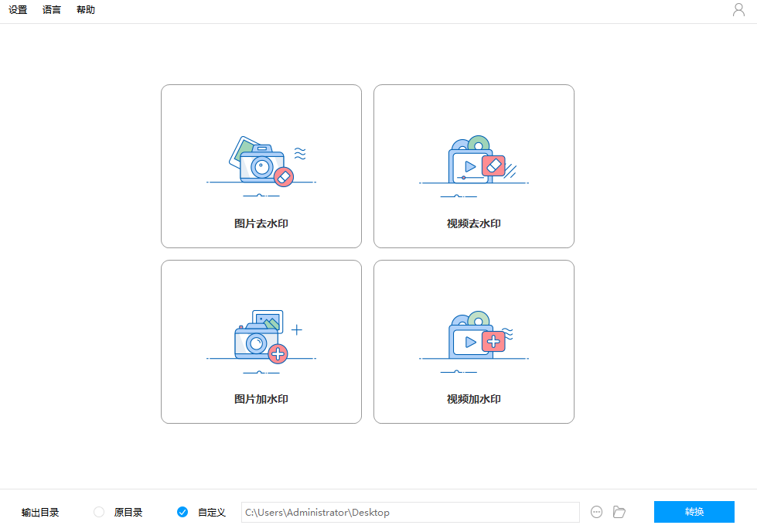The height and width of the screenshot is (532, 757).
Task: Select the 自定义 radio button
Action: point(182,512)
